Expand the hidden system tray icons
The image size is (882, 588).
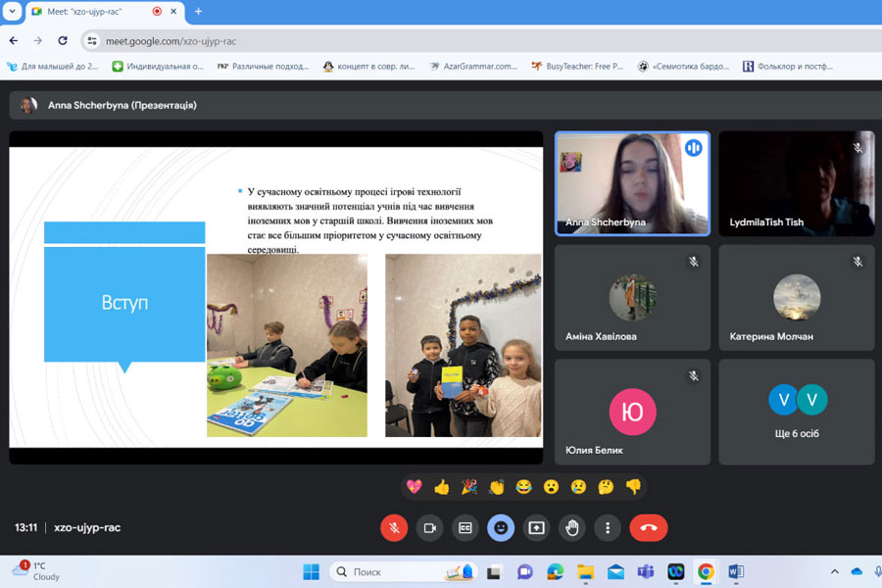[x=835, y=571]
